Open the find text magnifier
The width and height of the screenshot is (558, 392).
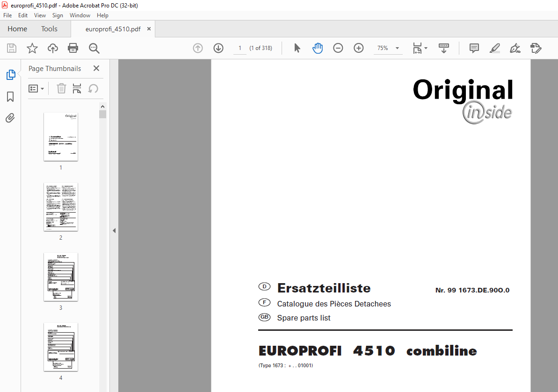tap(94, 48)
